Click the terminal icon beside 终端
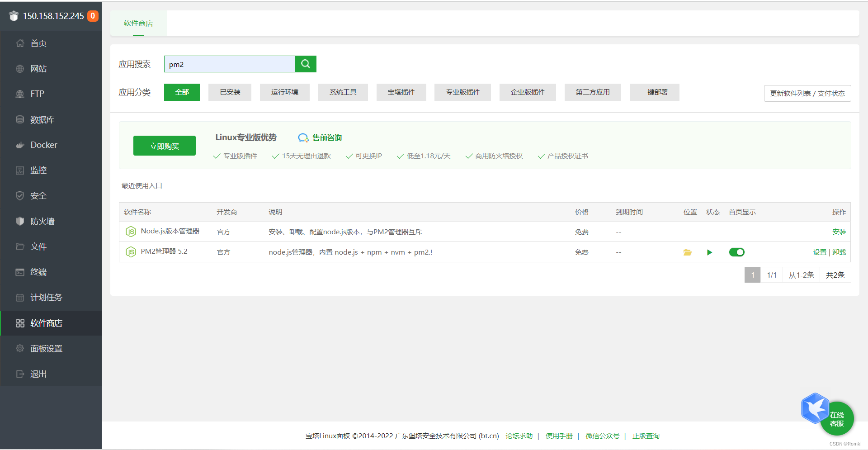This screenshot has width=868, height=450. (20, 272)
